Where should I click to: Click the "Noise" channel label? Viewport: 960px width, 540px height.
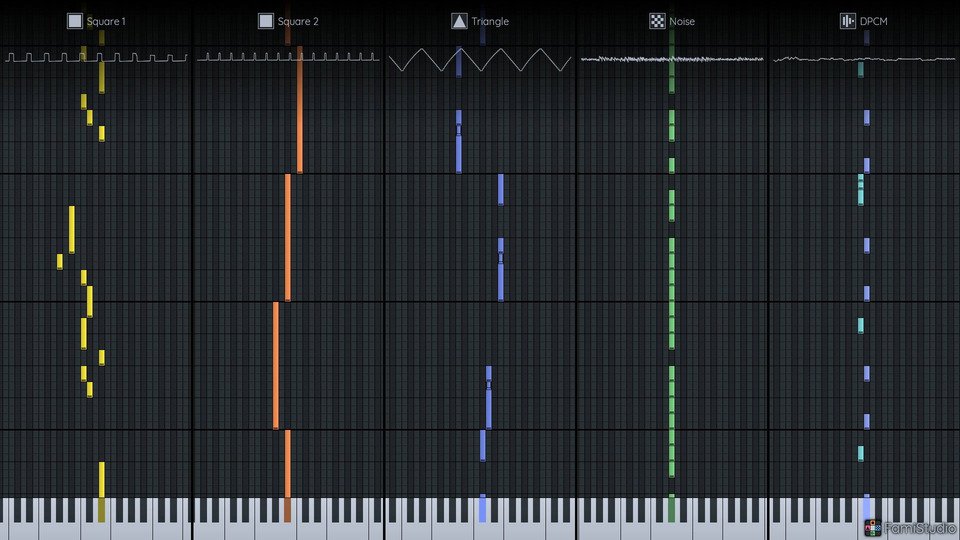[x=682, y=21]
